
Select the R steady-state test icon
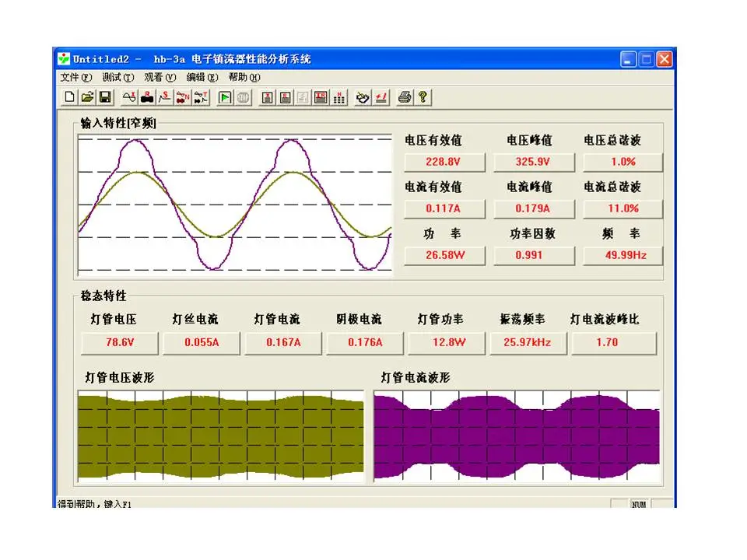(147, 97)
